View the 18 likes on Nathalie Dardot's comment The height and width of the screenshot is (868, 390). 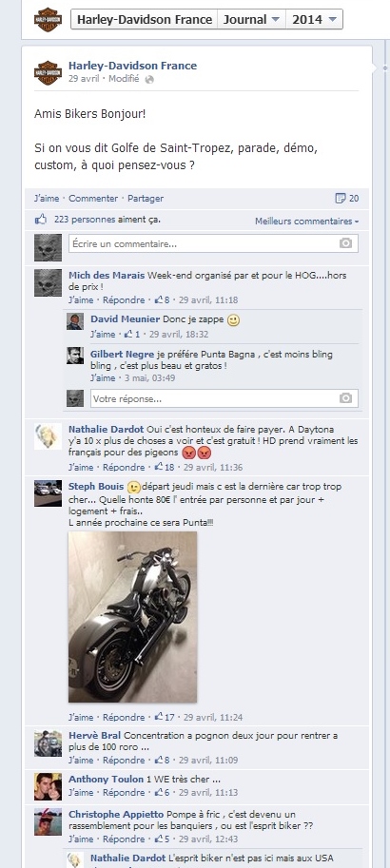[165, 467]
